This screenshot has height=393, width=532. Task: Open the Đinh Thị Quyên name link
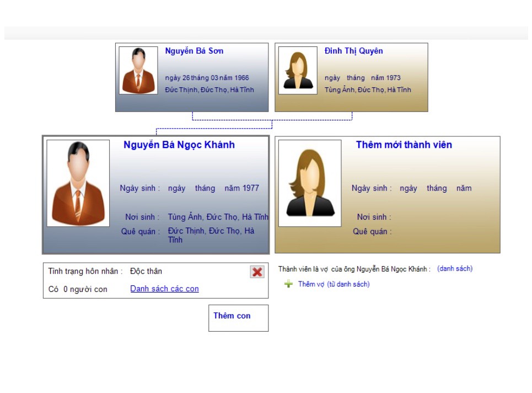pyautogui.click(x=353, y=51)
